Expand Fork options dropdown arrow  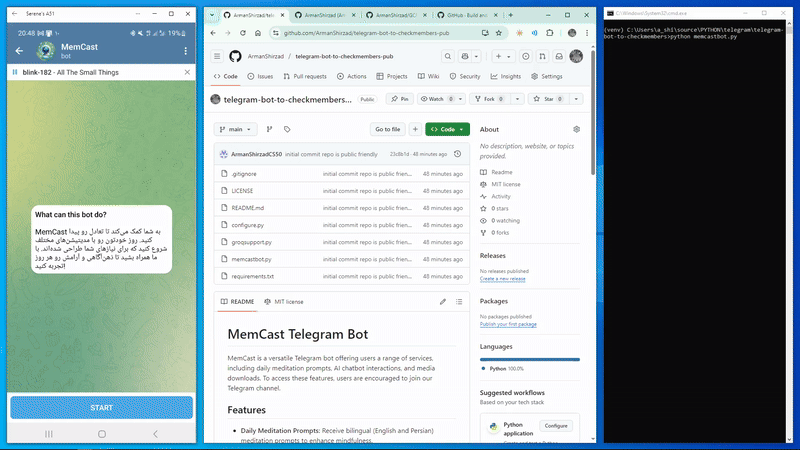click(517, 99)
